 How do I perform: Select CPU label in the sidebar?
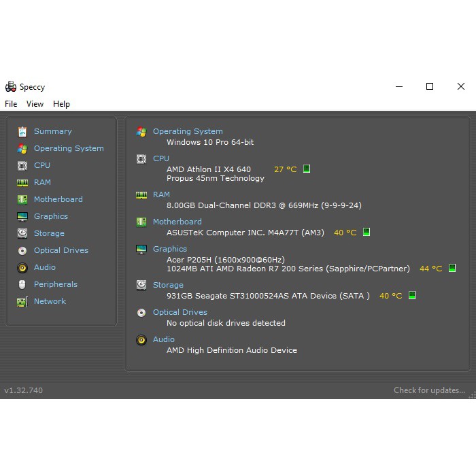42,165
